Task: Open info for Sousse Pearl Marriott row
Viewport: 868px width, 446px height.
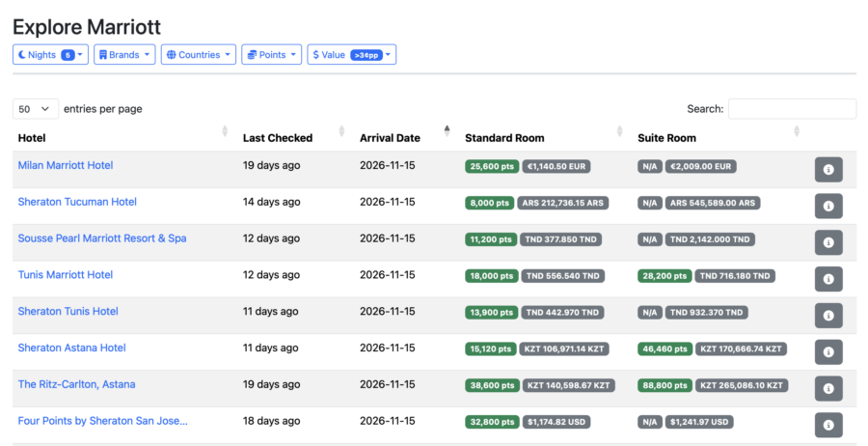Action: (828, 242)
